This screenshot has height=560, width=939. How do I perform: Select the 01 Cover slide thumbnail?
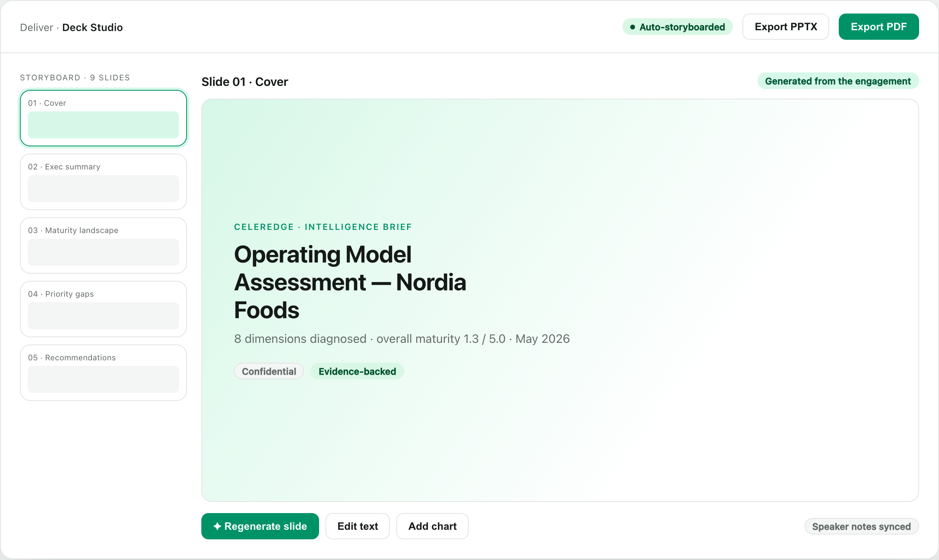(x=103, y=118)
